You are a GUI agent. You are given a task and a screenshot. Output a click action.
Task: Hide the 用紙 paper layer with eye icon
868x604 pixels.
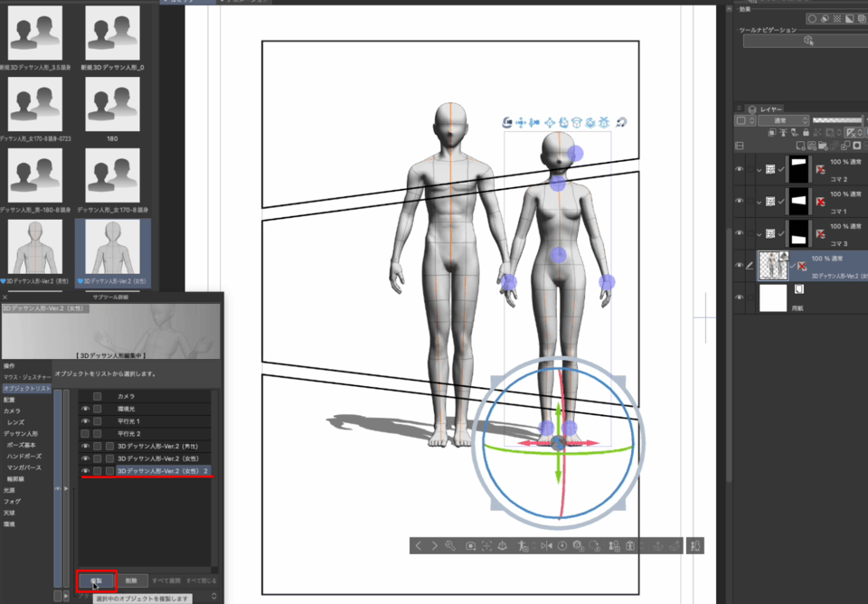coord(739,297)
